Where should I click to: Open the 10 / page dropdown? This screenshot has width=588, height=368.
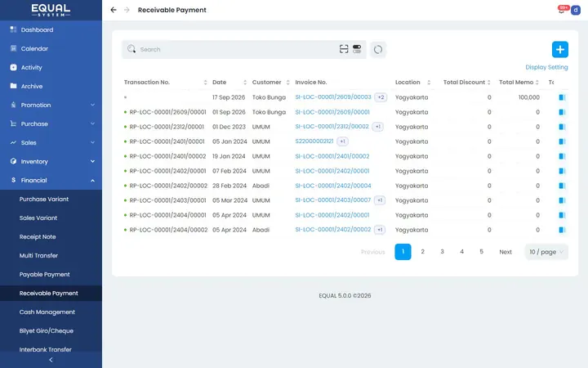coord(546,252)
